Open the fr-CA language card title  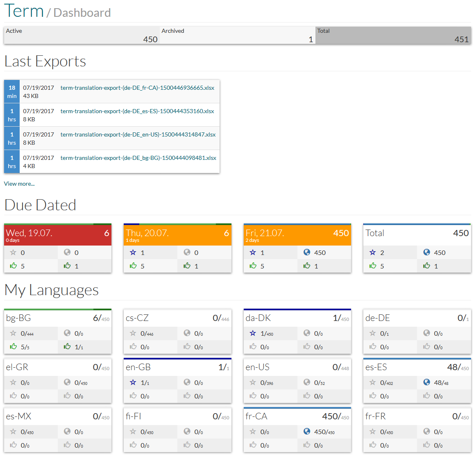[x=256, y=416]
